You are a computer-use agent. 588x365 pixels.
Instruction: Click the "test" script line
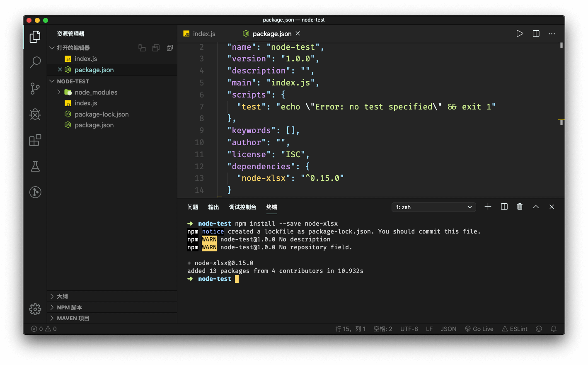(x=366, y=107)
